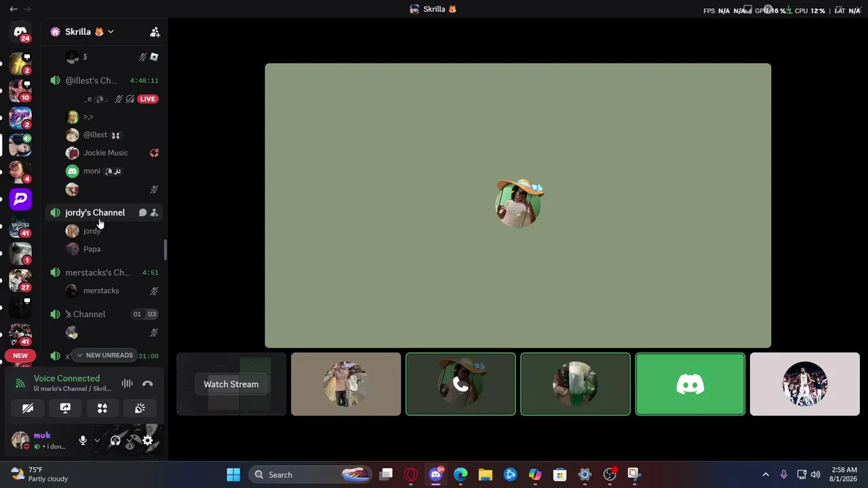Expand microphone input options arrow
The height and width of the screenshot is (488, 868).
[x=97, y=441]
